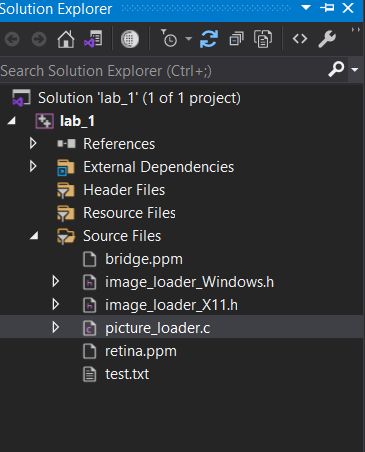Click the test.txt document icon
The height and width of the screenshot is (452, 365).
pos(89,374)
